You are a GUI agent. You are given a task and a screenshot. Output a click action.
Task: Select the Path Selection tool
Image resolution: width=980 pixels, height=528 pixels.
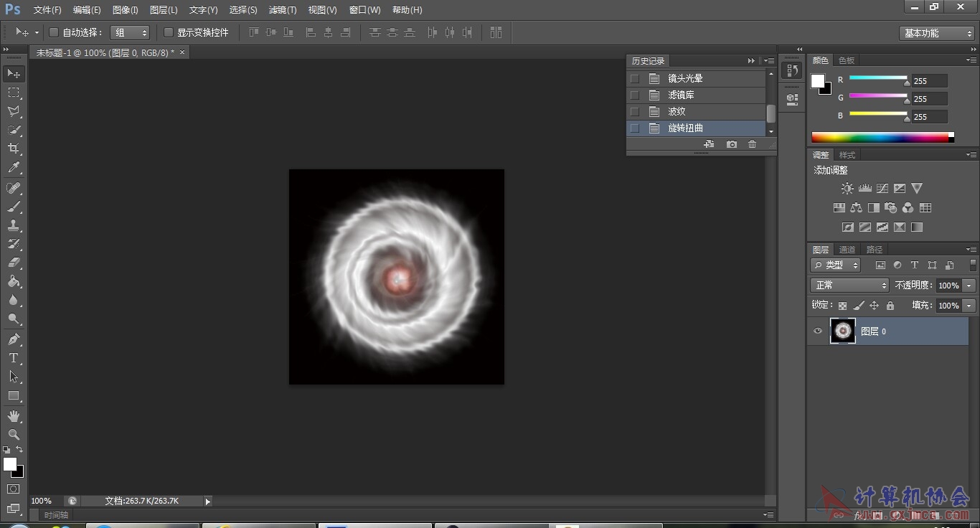pos(14,376)
